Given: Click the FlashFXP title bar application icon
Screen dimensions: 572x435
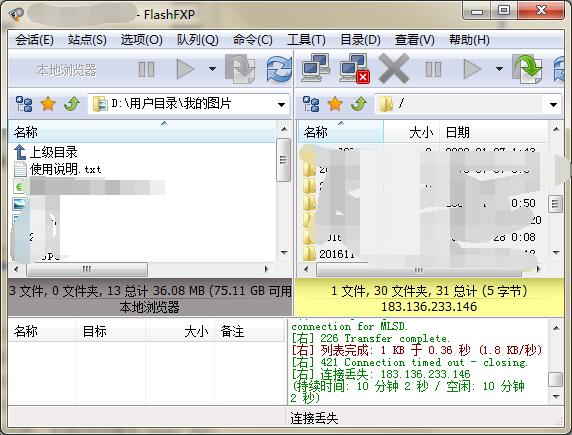Looking at the screenshot, I should click(16, 15).
